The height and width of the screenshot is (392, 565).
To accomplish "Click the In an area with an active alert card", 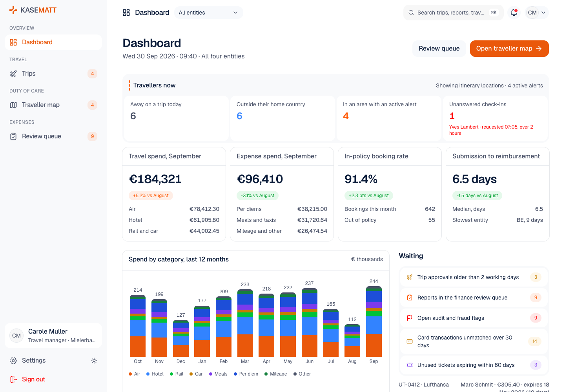I will [x=389, y=118].
